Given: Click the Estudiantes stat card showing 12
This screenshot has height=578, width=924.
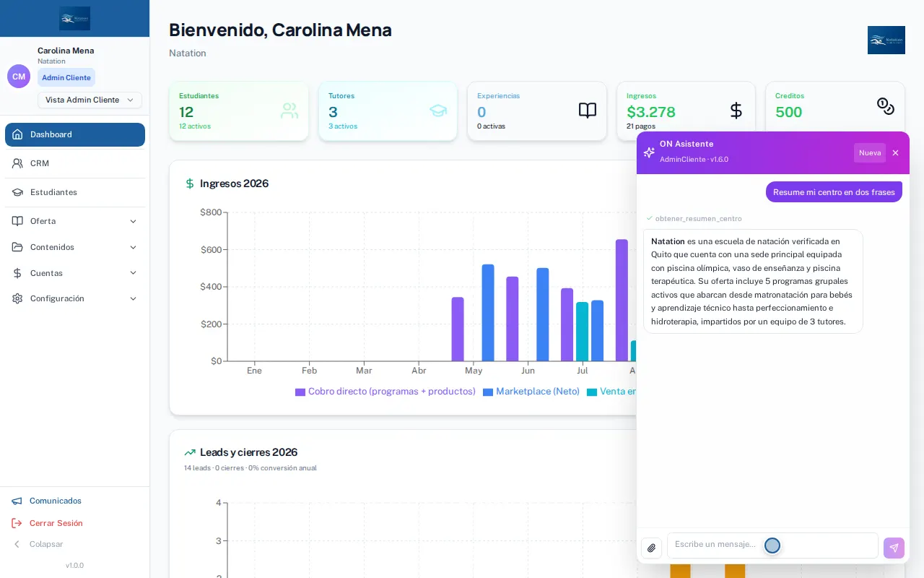Looking at the screenshot, I should tap(239, 111).
